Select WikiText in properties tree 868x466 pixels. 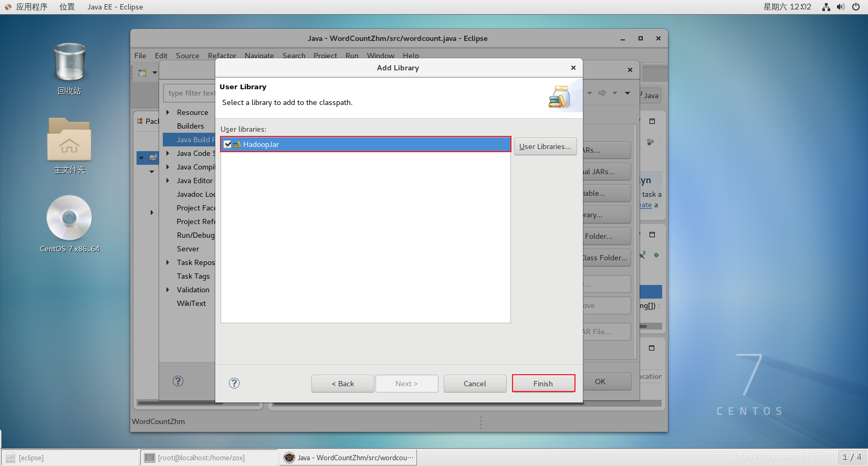pyautogui.click(x=191, y=303)
